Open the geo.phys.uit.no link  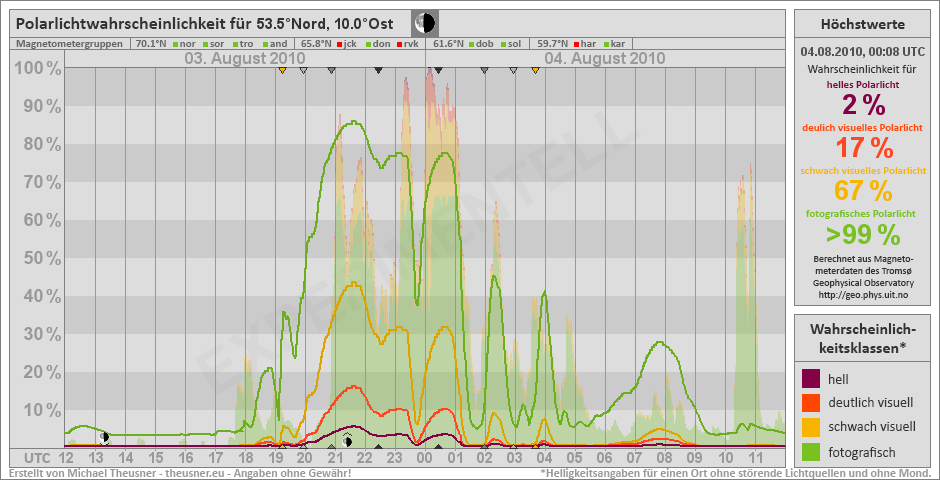863,295
